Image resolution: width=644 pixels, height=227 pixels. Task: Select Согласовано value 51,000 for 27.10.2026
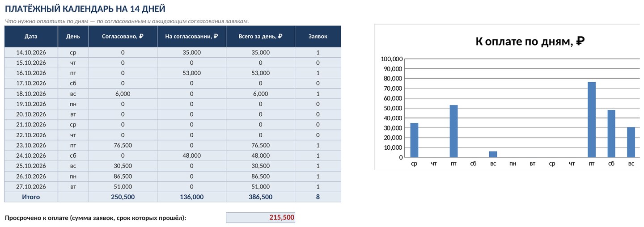click(123, 186)
